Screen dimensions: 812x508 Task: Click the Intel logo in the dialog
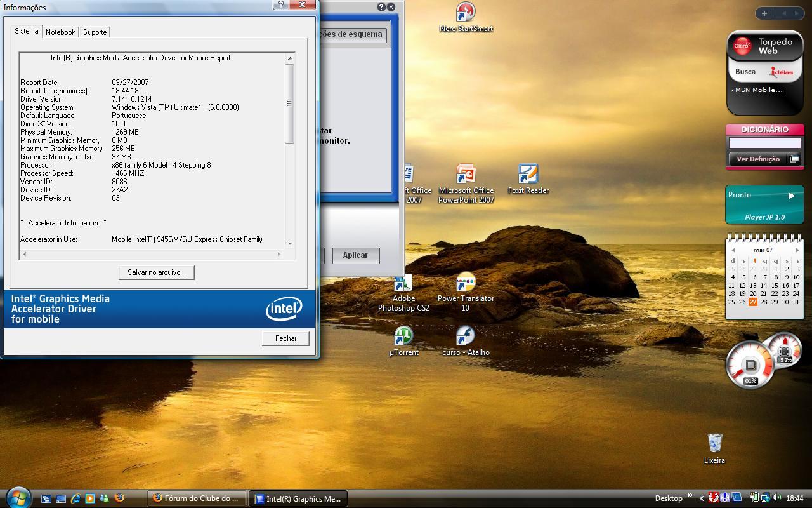pos(284,309)
